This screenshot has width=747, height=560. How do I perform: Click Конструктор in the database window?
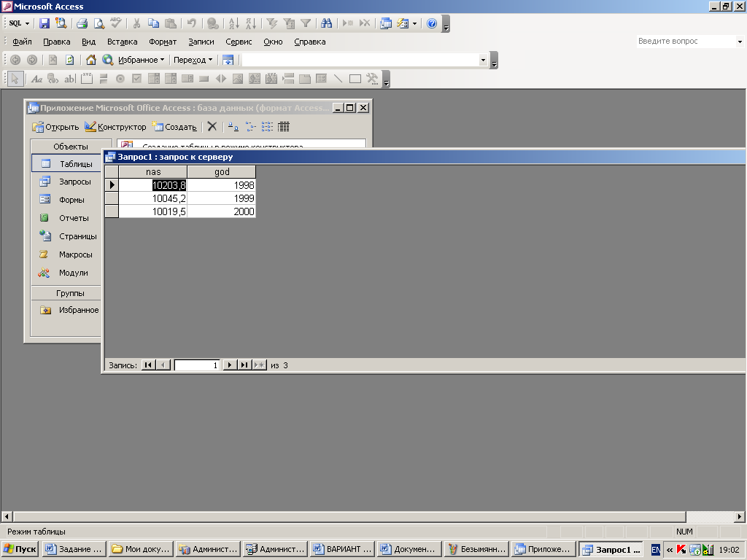(x=115, y=127)
